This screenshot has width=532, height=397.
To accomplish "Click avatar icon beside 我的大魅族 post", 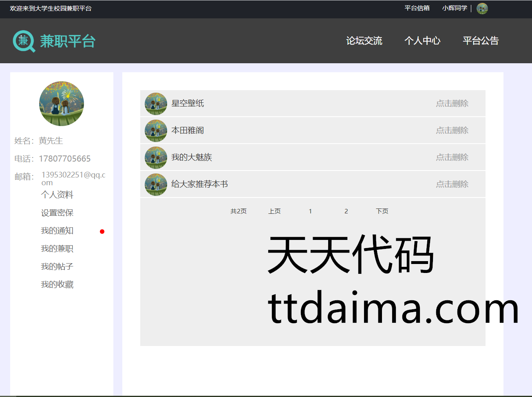I will (x=156, y=157).
